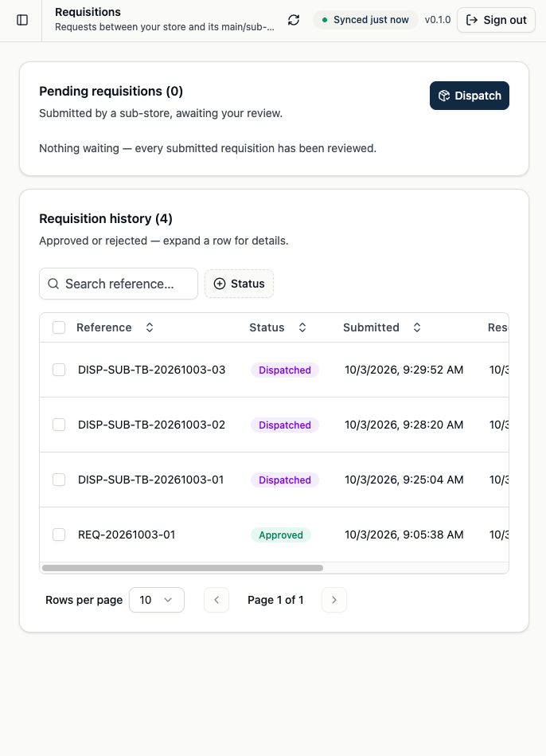Click the v0.1.0 version label
Image resolution: width=546 pixels, height=756 pixels.
438,20
